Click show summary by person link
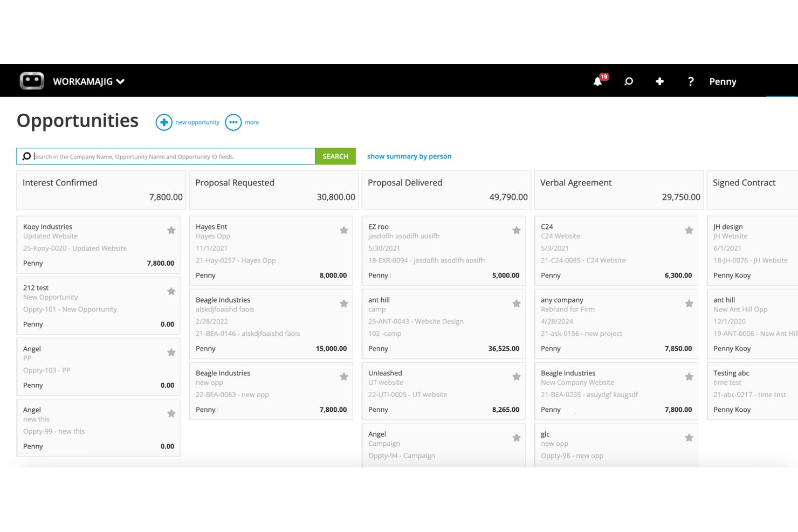 point(409,156)
